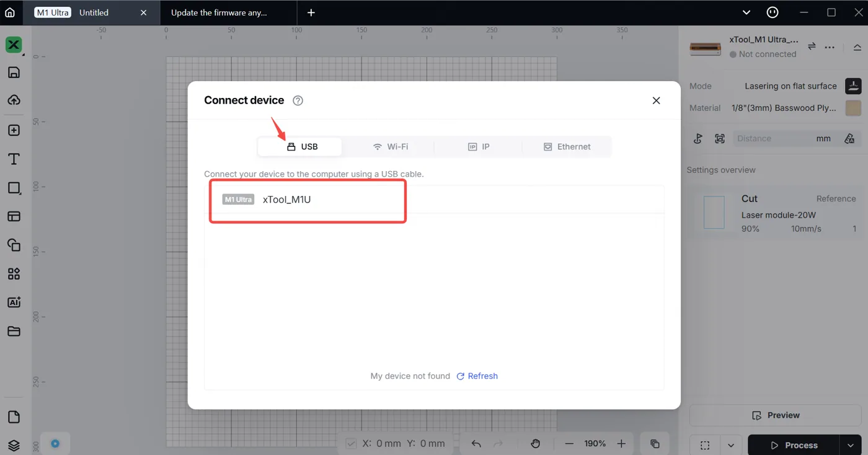
Task: Click the marquee selection icon beside Process
Action: coord(705,445)
